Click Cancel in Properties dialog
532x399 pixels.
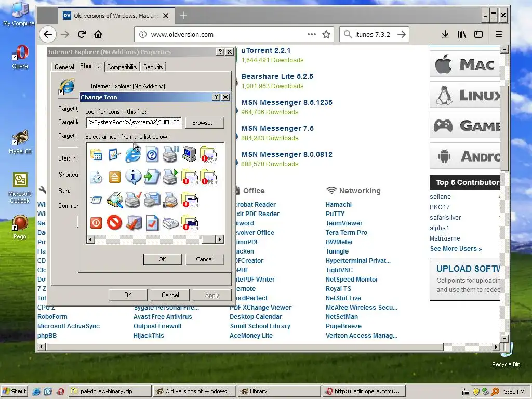pos(170,295)
